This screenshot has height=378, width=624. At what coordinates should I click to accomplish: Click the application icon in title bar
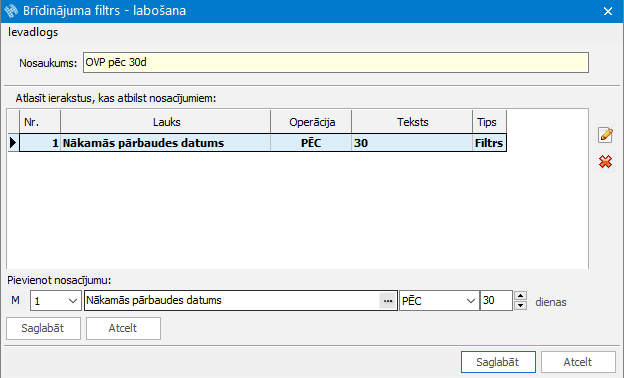coord(11,11)
